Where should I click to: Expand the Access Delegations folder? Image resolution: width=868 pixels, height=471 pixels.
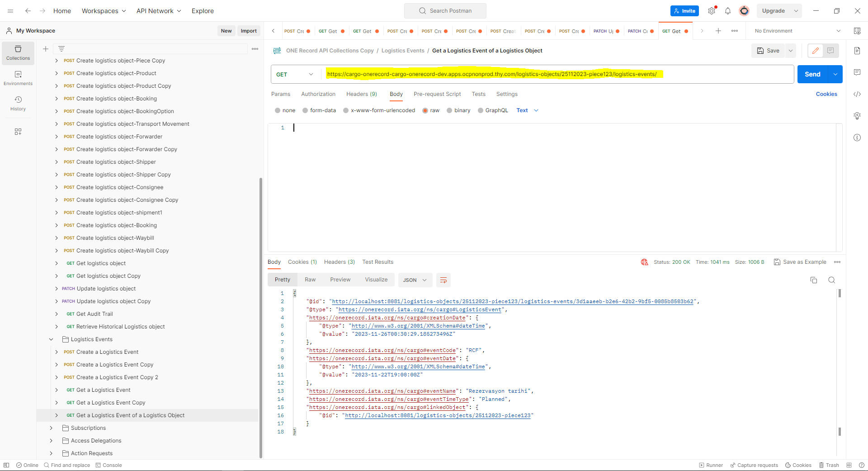51,441
